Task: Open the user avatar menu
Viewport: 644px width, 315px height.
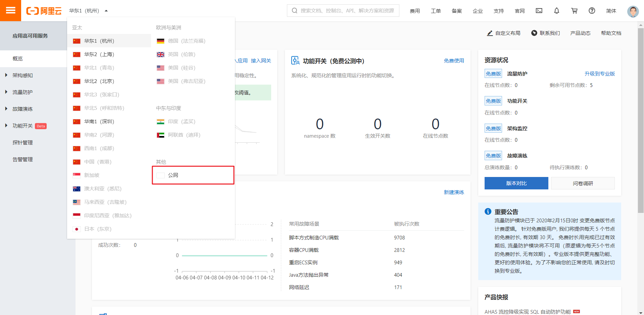Action: click(x=633, y=11)
